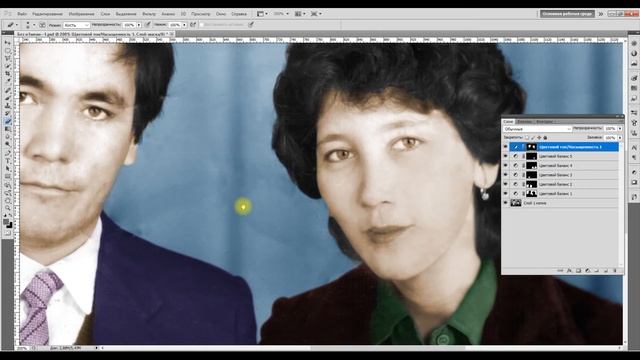Screen dimensions: 640x360
Task: Select the Quick Selection tool
Action: [x=8, y=66]
